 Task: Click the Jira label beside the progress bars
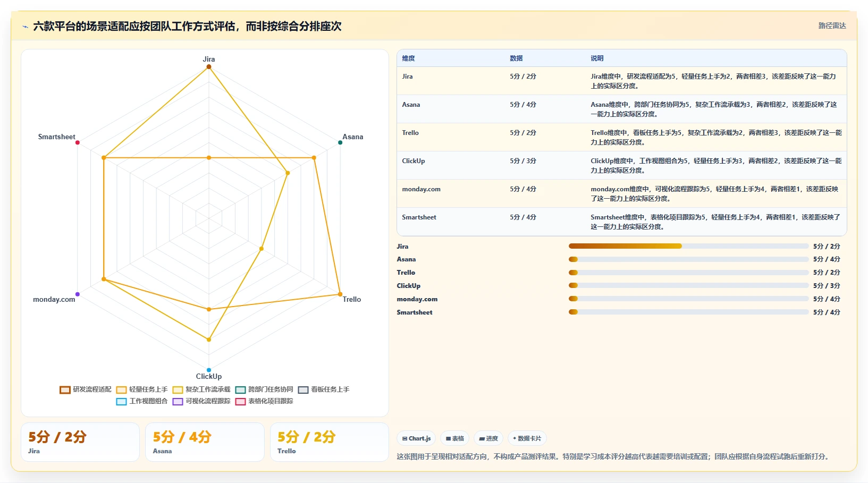coord(402,247)
